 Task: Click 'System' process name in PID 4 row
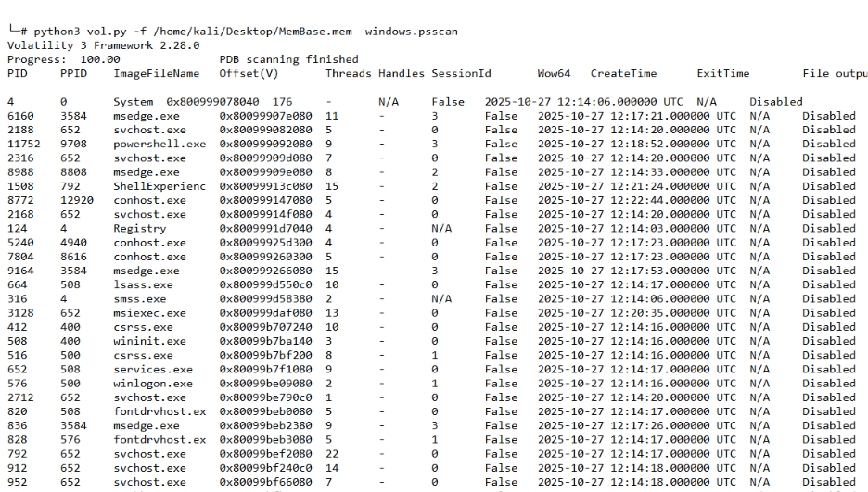134,102
